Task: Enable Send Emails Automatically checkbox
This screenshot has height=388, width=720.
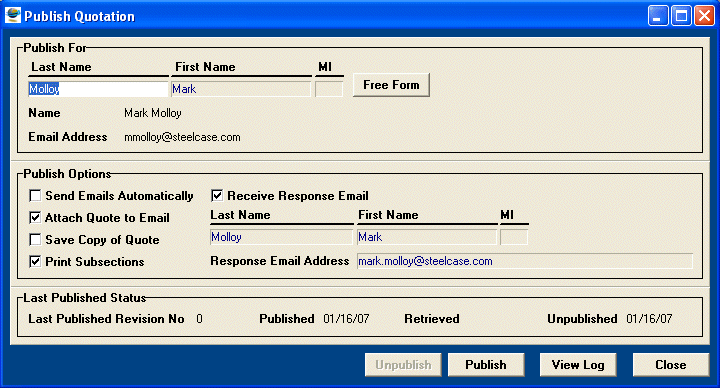Action: click(x=35, y=196)
